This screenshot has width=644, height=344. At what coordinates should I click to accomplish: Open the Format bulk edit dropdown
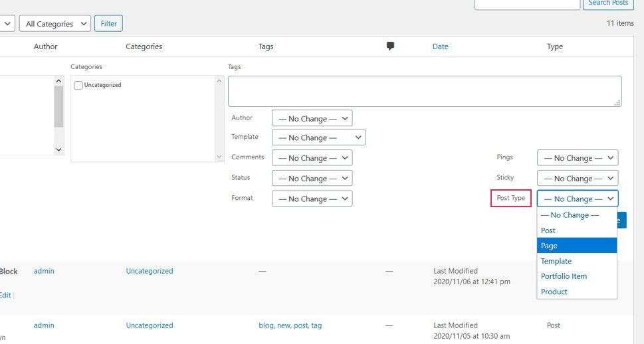[x=312, y=199]
